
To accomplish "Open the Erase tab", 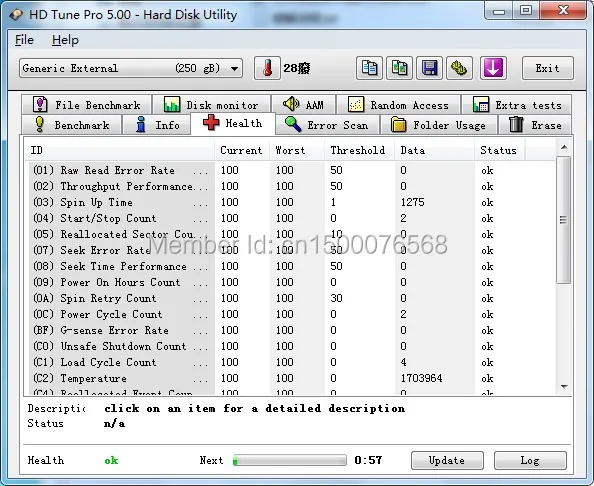I will [535, 125].
